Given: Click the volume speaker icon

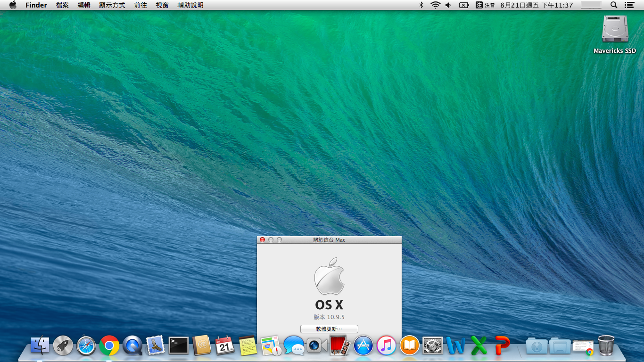Looking at the screenshot, I should coord(448,5).
